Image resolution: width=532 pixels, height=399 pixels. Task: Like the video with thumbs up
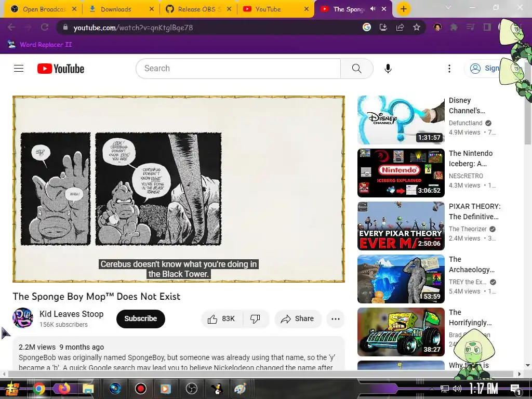221,318
